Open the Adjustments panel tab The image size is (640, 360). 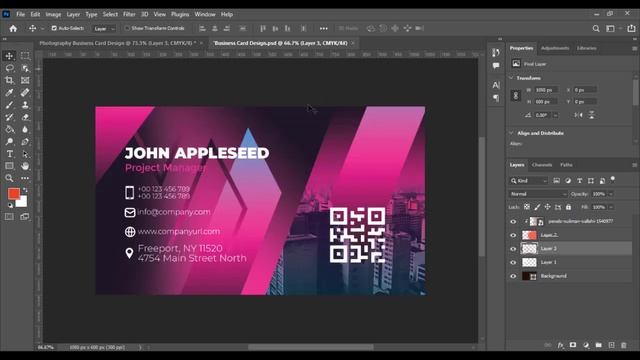(555, 48)
